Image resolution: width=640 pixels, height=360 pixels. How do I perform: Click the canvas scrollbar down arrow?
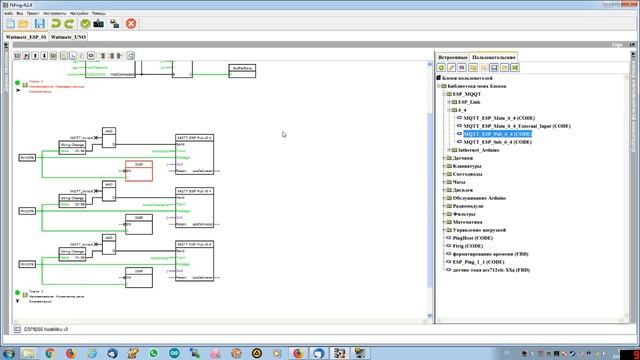[429, 316]
